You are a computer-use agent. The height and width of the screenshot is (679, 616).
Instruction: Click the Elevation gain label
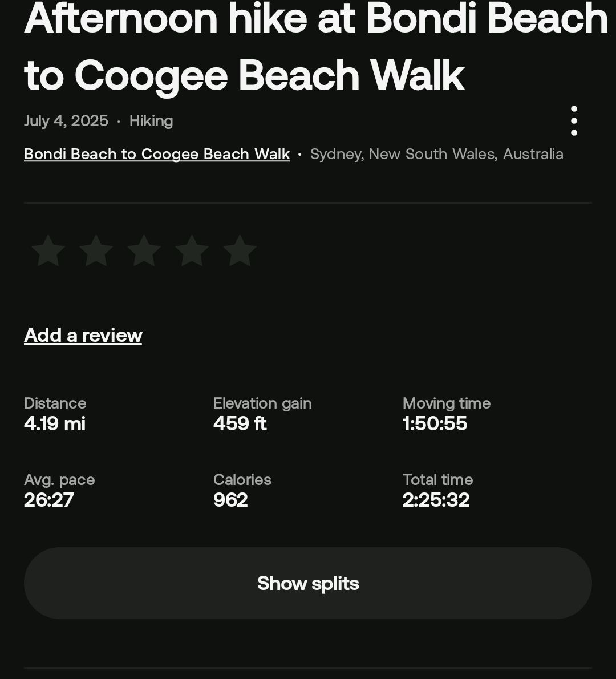click(x=262, y=403)
